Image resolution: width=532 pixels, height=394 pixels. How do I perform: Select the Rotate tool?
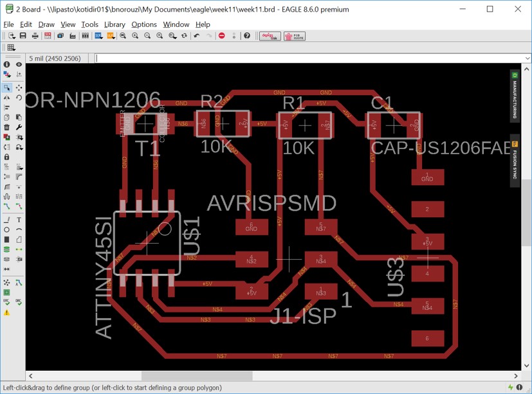(19, 98)
